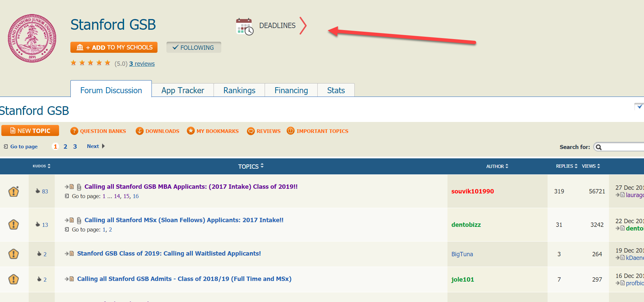Open the DOWNLOADS link
The width and height of the screenshot is (644, 302).
[x=163, y=131]
